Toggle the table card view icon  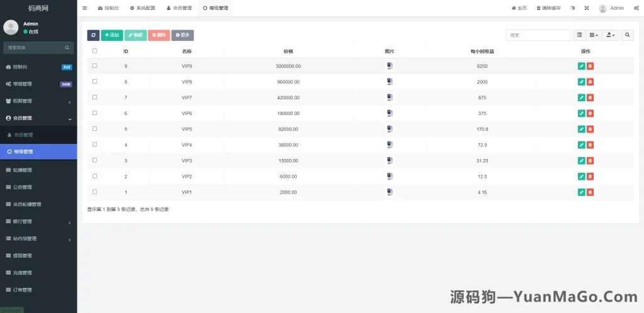pos(580,35)
